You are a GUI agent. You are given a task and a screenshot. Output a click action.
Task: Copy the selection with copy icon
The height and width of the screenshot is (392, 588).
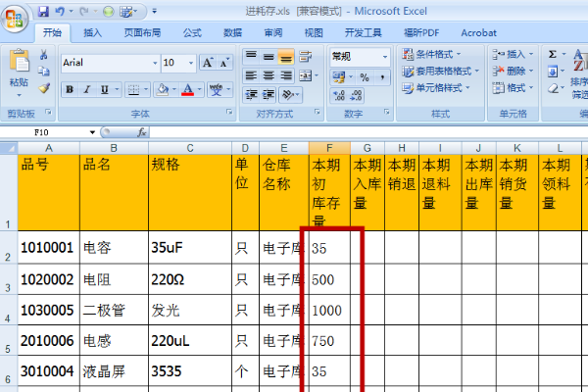point(43,72)
